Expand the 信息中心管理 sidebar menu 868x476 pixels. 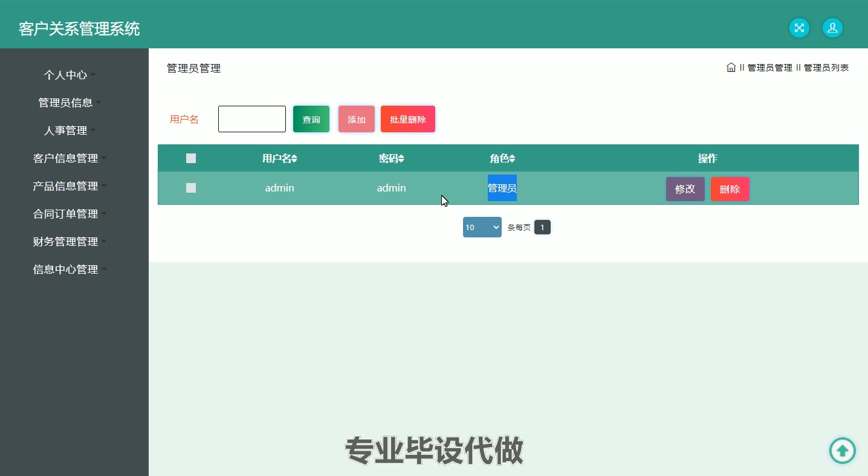click(x=70, y=269)
